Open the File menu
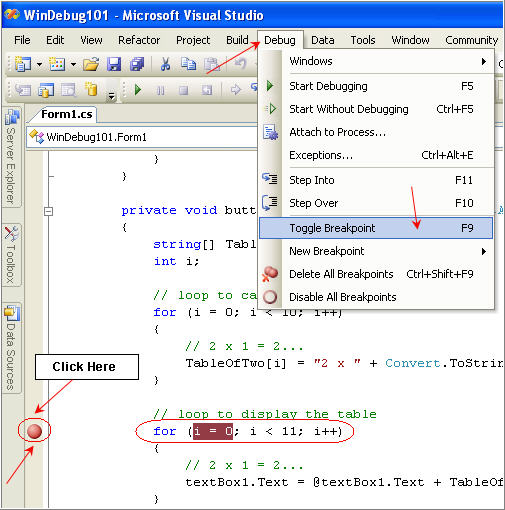 [x=22, y=40]
